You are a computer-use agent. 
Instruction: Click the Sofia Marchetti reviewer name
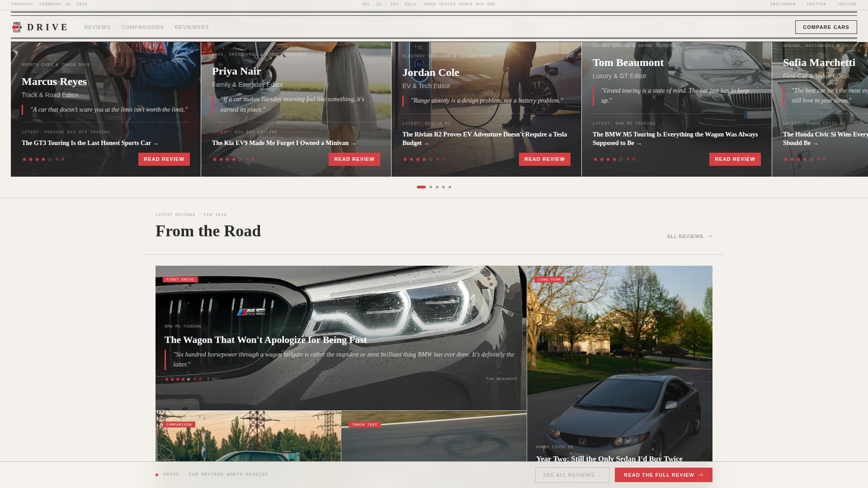(819, 63)
